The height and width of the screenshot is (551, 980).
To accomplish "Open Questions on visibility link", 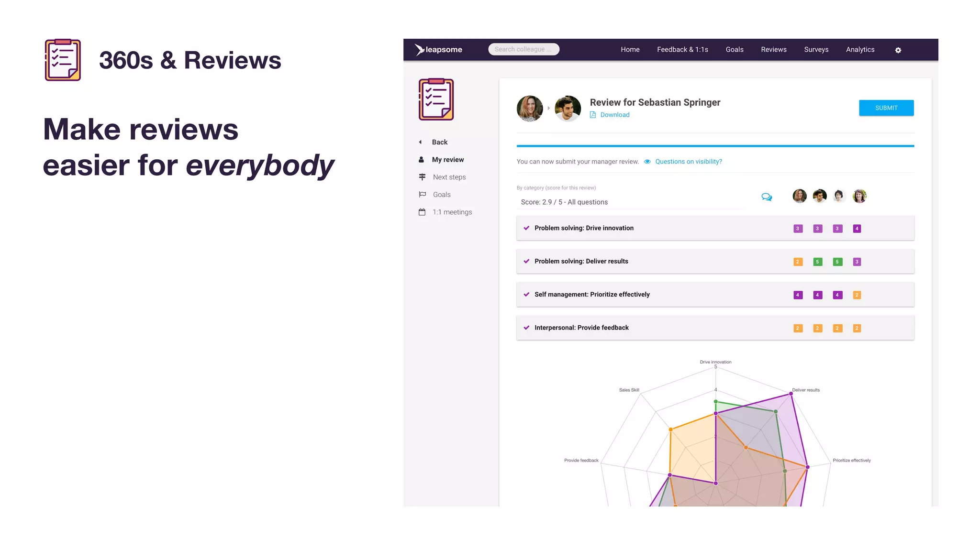I will point(688,162).
